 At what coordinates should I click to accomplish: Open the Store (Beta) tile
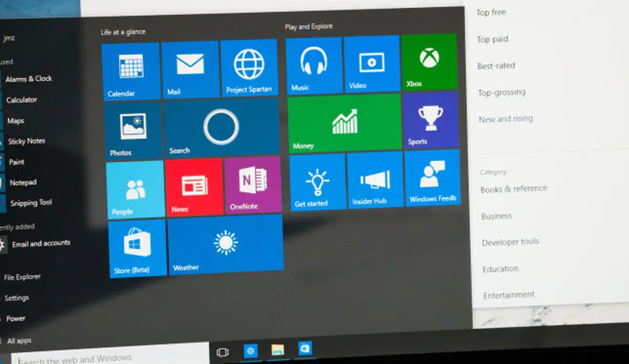tap(137, 248)
